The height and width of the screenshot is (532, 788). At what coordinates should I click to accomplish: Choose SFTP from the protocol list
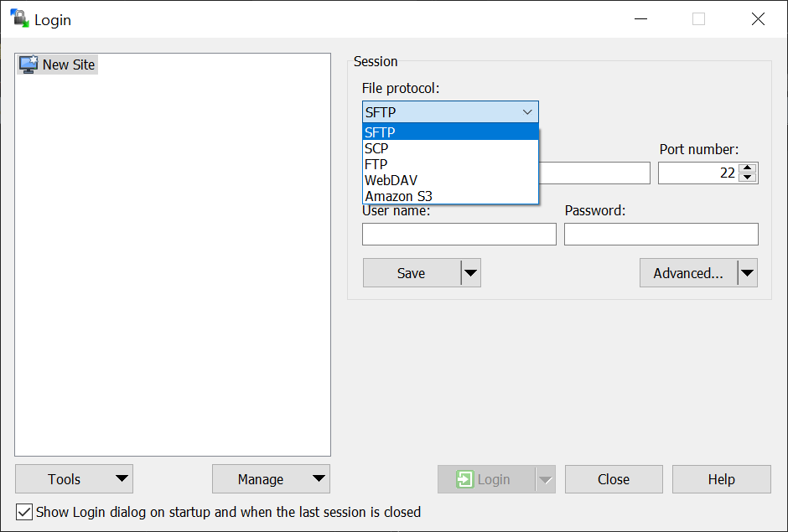click(x=450, y=132)
